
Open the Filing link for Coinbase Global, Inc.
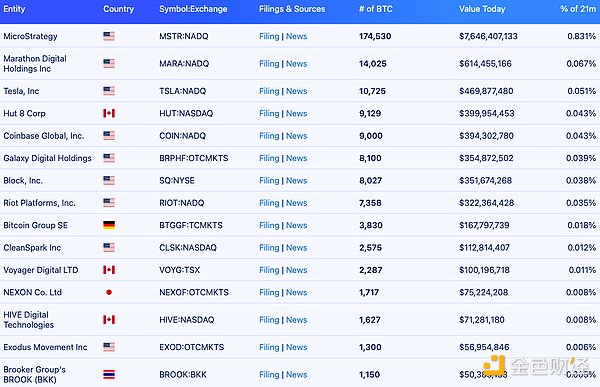pyautogui.click(x=269, y=136)
